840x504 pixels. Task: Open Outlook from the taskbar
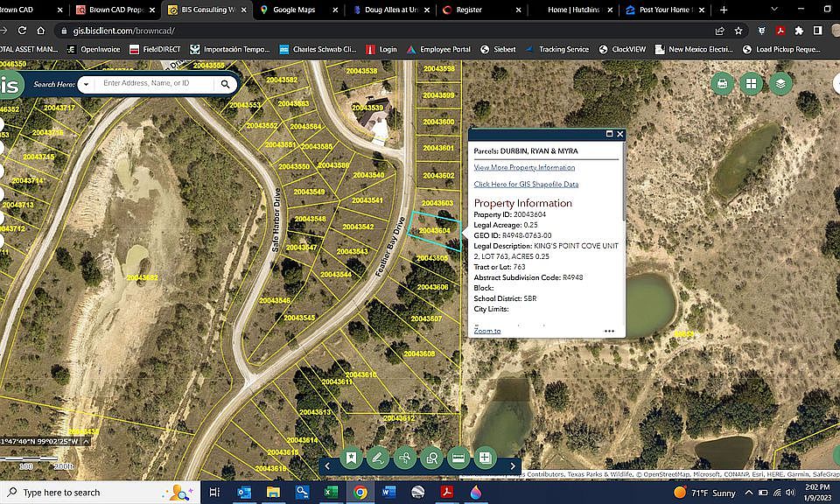[244, 493]
